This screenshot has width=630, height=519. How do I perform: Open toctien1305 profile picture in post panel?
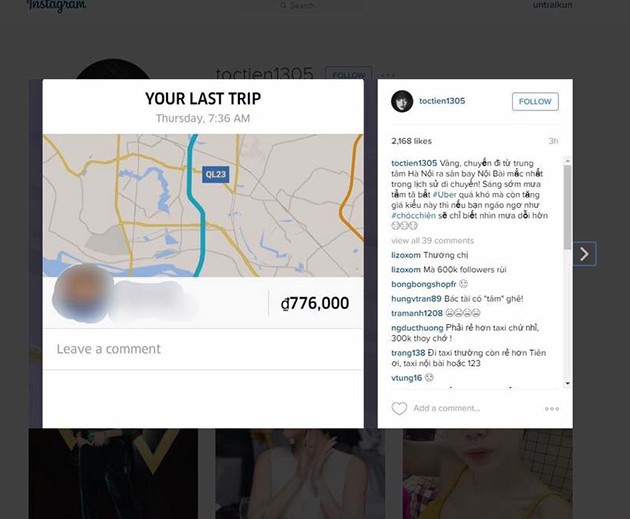(402, 101)
